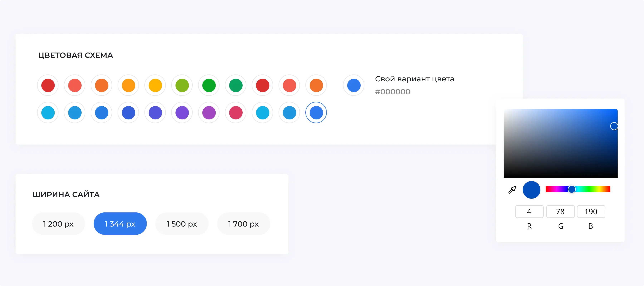Click the G value input field
The height and width of the screenshot is (286, 644).
click(x=560, y=212)
